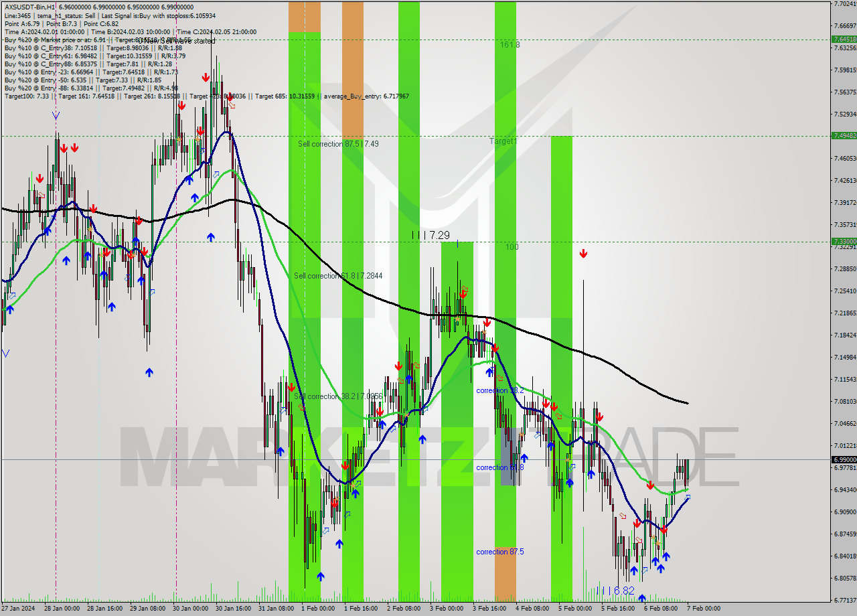Click the 'I I I 7.29' peak label
This screenshot has width=857, height=616.
tap(431, 236)
